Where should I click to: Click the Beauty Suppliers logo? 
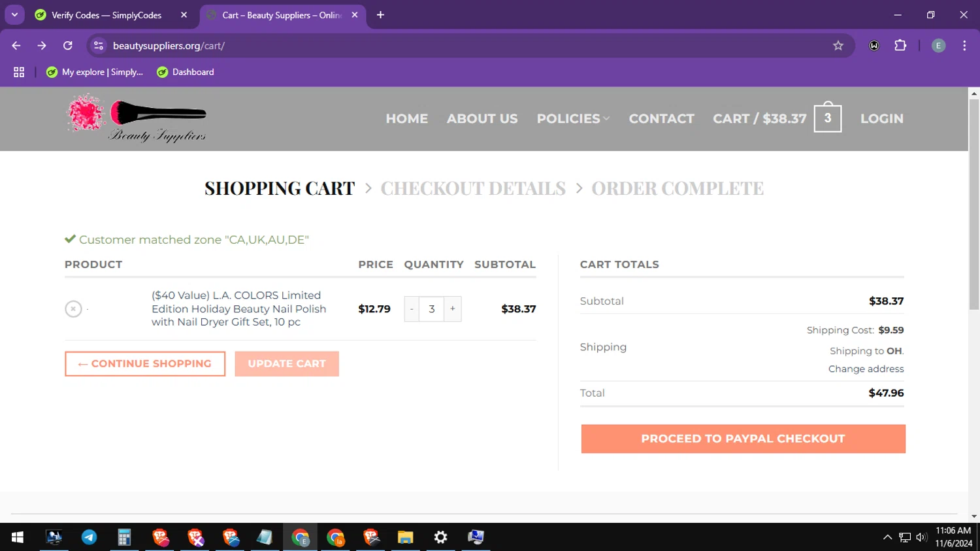coord(136,118)
